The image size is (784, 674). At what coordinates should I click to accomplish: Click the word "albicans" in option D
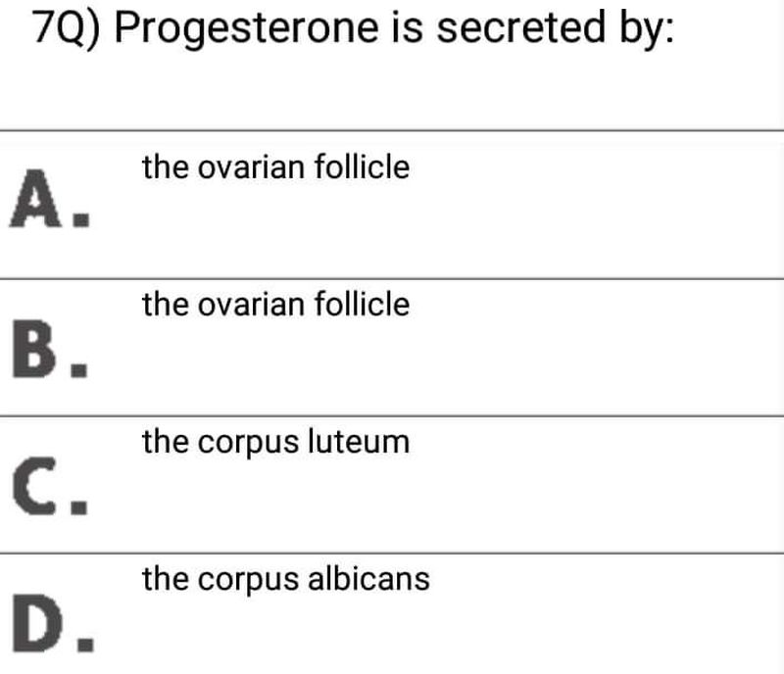tap(369, 579)
